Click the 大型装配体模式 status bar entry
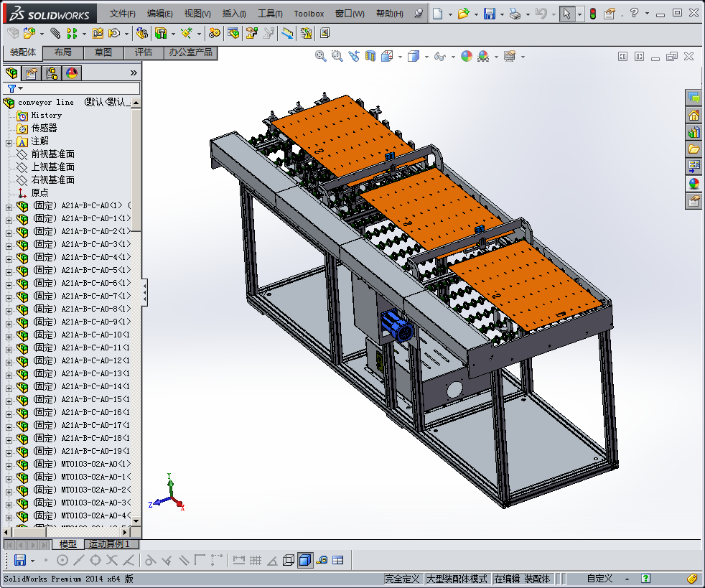This screenshot has width=705, height=588. (x=457, y=579)
